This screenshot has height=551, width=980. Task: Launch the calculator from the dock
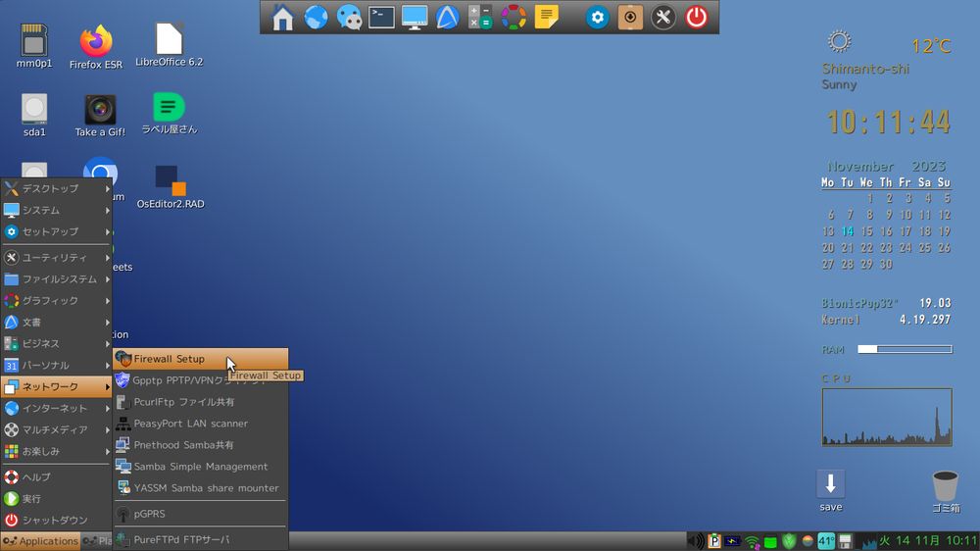click(x=480, y=17)
